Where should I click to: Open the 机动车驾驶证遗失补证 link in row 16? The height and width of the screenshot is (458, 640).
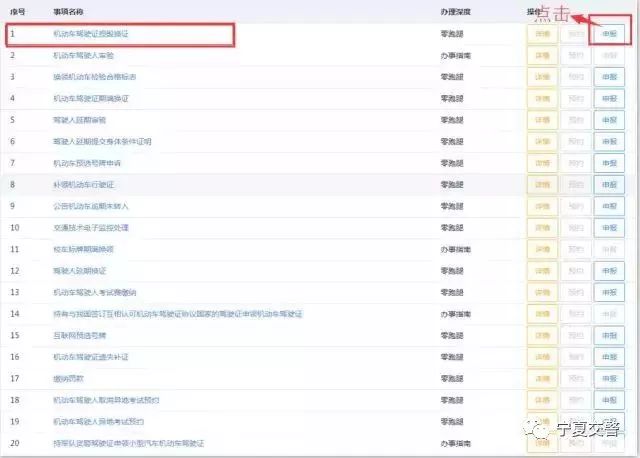pyautogui.click(x=91, y=357)
